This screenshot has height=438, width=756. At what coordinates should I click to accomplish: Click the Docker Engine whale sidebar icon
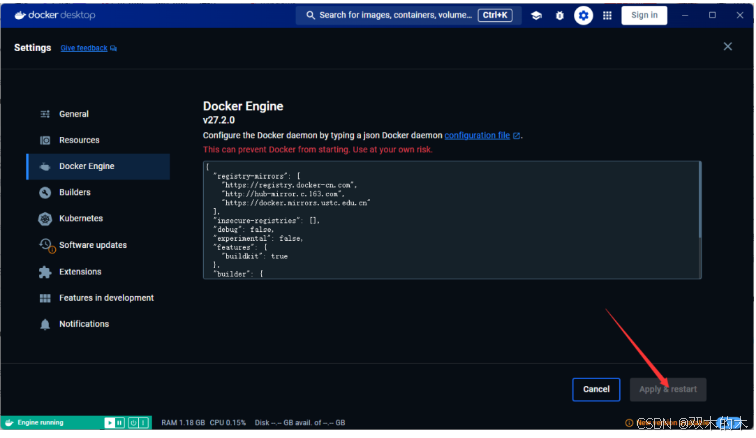click(x=45, y=166)
